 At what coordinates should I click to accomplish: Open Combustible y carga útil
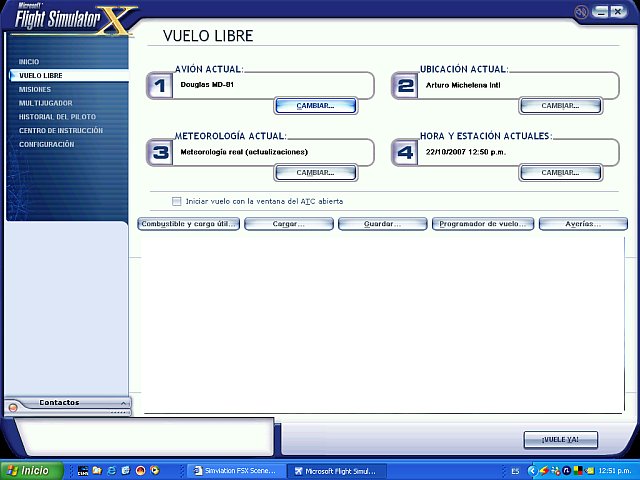(189, 224)
